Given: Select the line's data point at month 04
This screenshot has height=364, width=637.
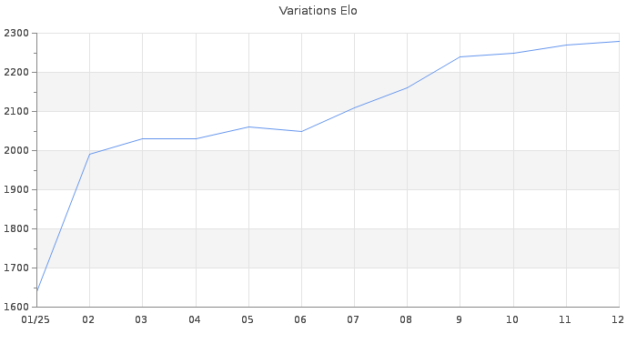Looking at the screenshot, I should (x=196, y=138).
